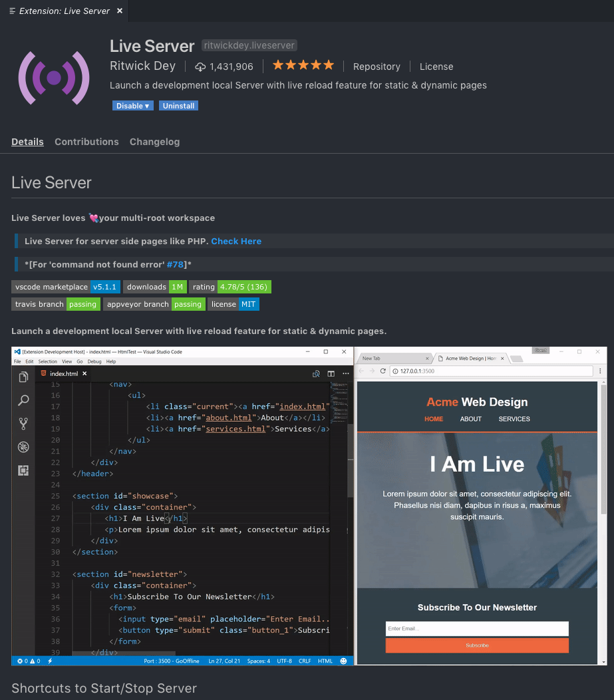Switch to the Details tab

(28, 142)
